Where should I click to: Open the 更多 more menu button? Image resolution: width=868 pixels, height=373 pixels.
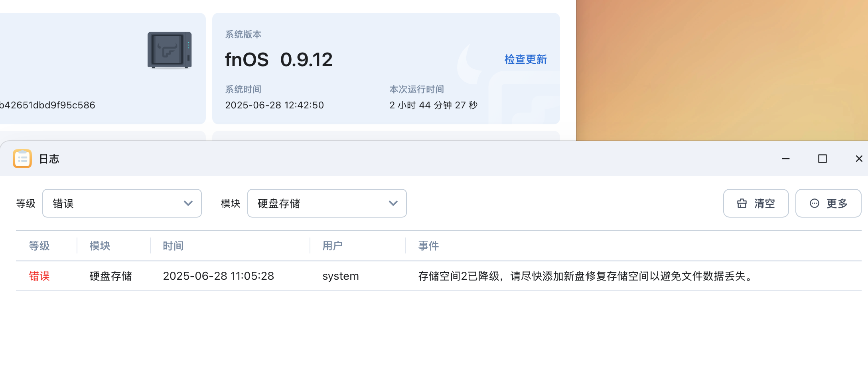click(x=829, y=203)
